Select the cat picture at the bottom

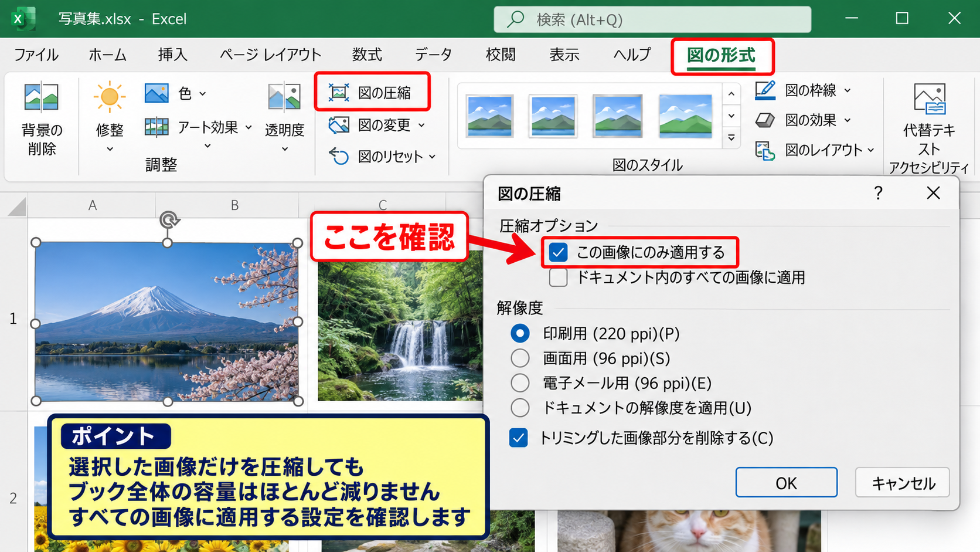(689, 531)
